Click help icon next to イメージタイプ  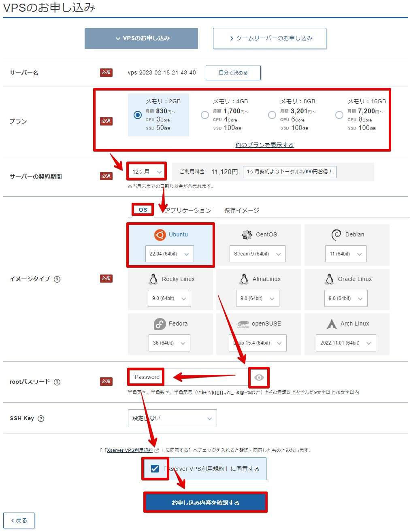57,279
